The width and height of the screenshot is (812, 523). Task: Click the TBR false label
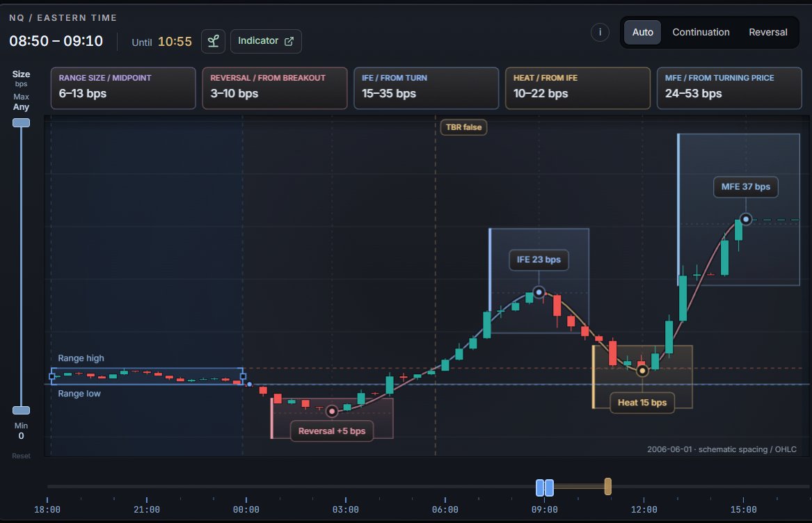[x=463, y=127]
